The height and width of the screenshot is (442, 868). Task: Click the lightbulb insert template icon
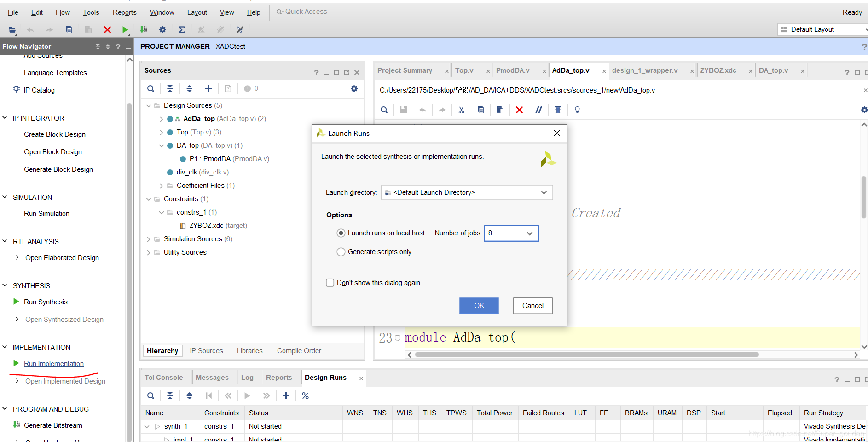point(577,110)
